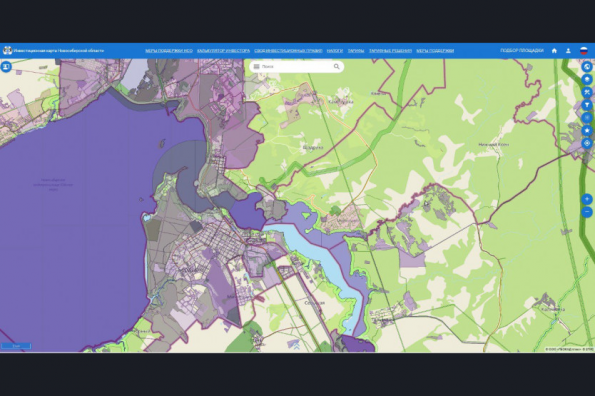Open the measurement tools button

tap(587, 92)
